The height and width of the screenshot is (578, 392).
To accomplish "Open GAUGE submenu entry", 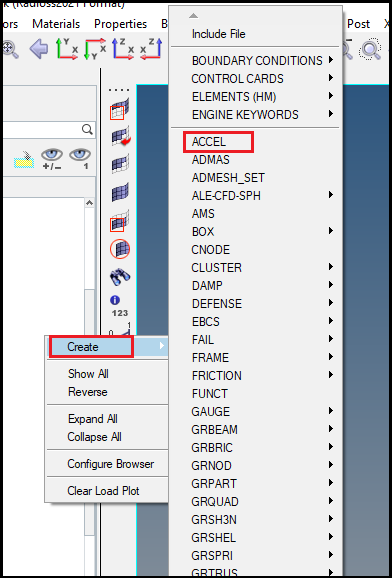I will (x=256, y=411).
